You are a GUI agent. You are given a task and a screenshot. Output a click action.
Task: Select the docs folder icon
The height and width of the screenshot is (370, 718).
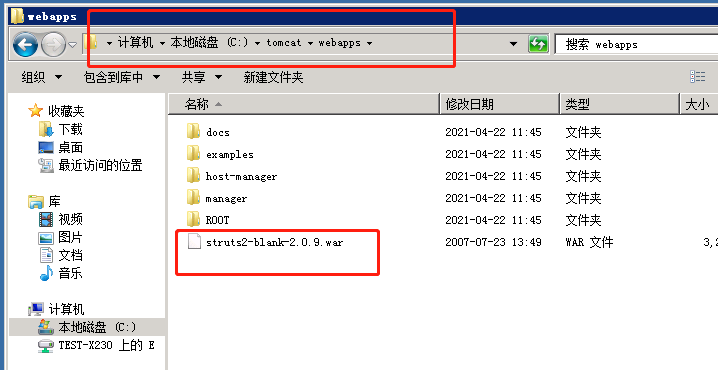tap(193, 131)
